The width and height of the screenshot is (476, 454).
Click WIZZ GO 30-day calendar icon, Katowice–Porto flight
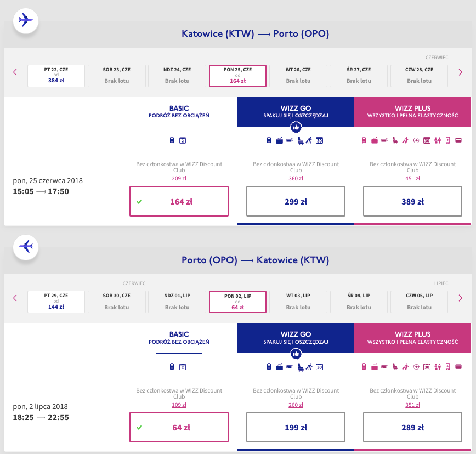click(319, 140)
